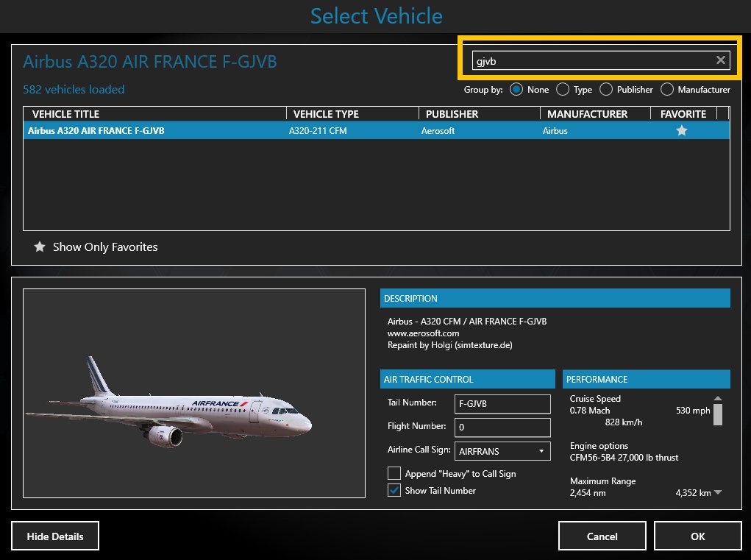Confirm selection with OK button
The height and width of the screenshot is (560, 751).
pyautogui.click(x=697, y=536)
